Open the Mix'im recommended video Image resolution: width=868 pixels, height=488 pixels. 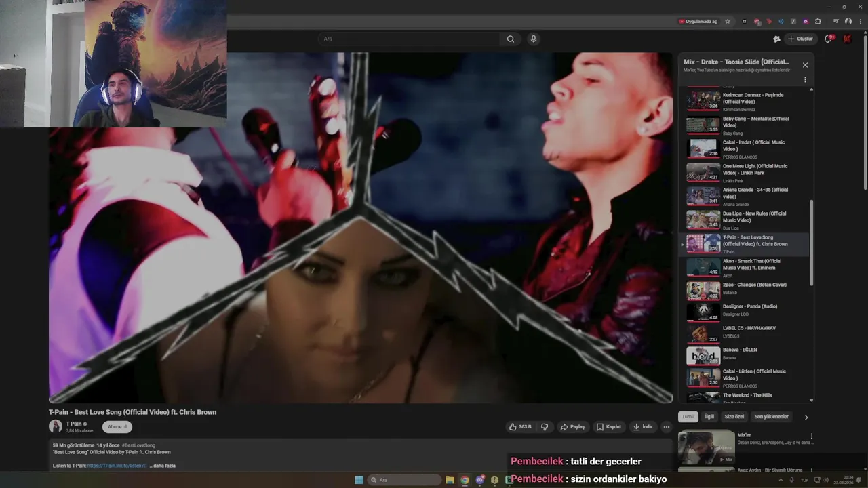(707, 447)
